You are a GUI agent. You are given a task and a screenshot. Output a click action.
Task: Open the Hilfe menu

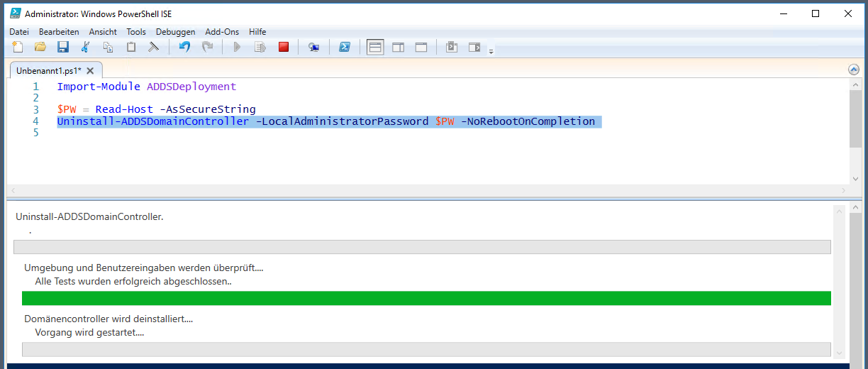pyautogui.click(x=257, y=32)
